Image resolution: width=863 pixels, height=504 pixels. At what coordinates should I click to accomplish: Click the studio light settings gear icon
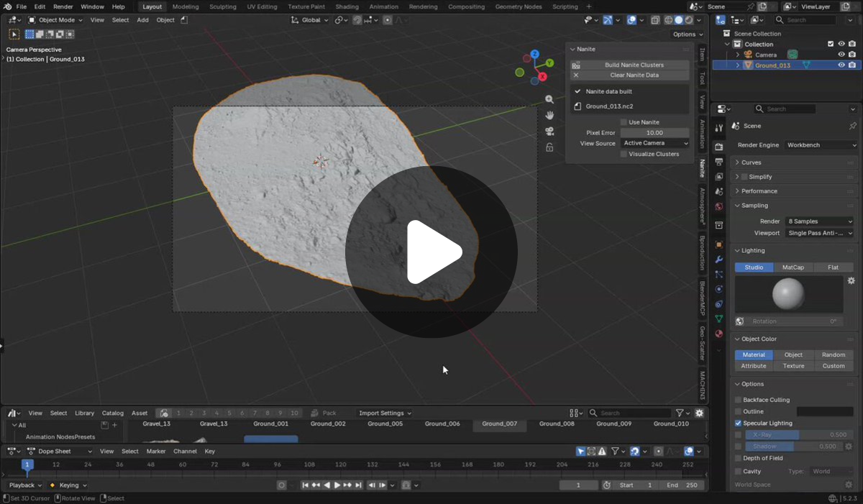(x=851, y=280)
